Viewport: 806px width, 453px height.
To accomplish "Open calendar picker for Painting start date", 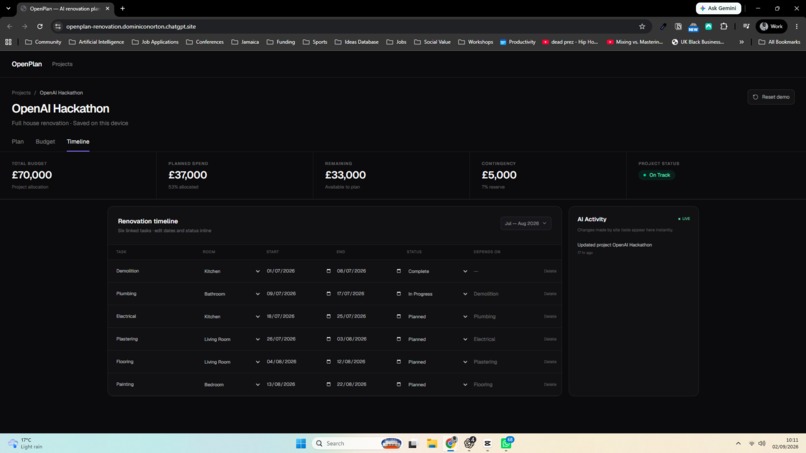I will point(328,384).
